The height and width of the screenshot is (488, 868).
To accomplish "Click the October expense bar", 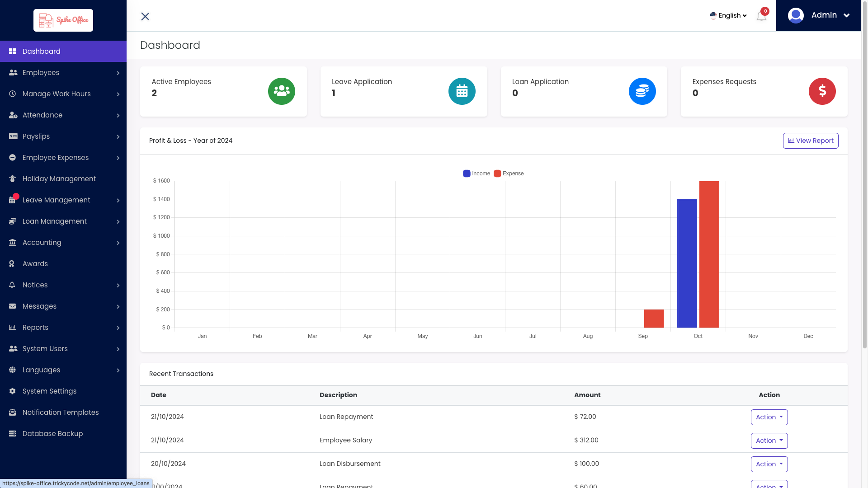I will pos(708,253).
